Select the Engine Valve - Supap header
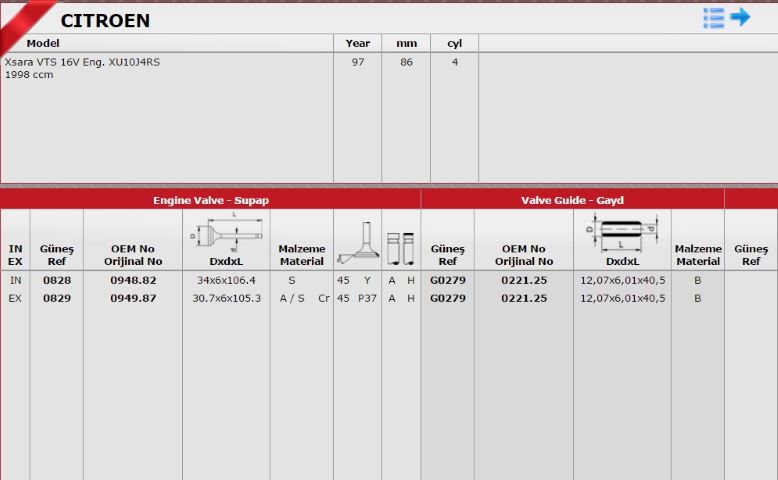Viewport: 778px width, 480px height. point(211,200)
